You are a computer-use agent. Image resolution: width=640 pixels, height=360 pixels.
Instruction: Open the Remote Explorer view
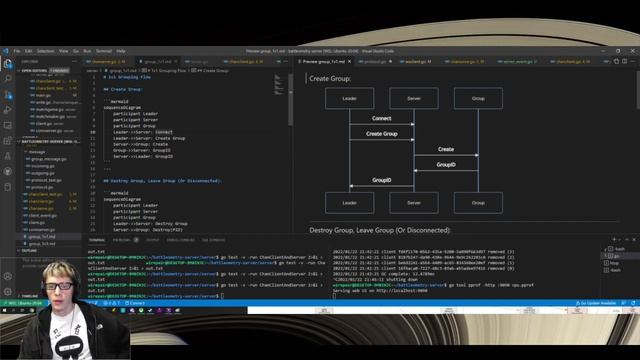pos(7,125)
